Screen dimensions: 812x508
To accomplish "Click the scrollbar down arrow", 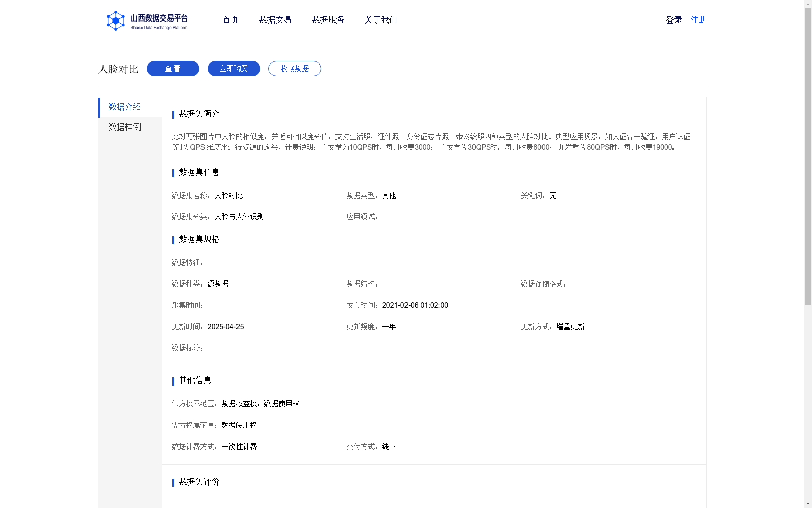I will click(808, 504).
